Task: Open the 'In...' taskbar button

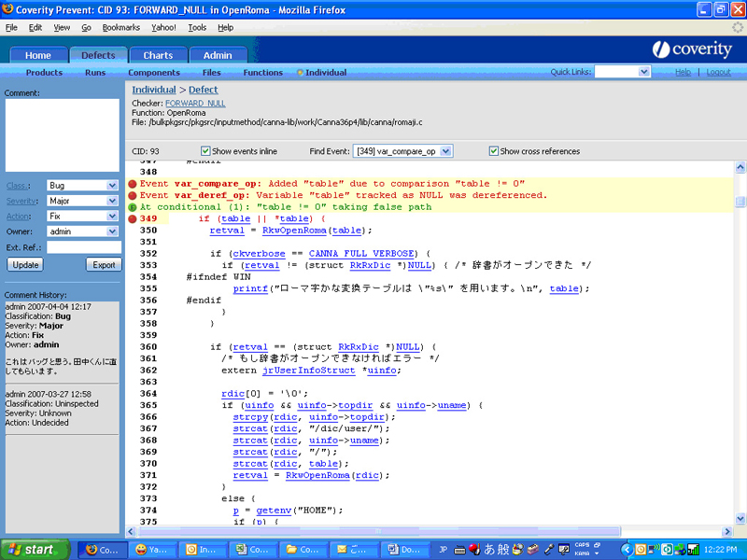Action: click(203, 550)
